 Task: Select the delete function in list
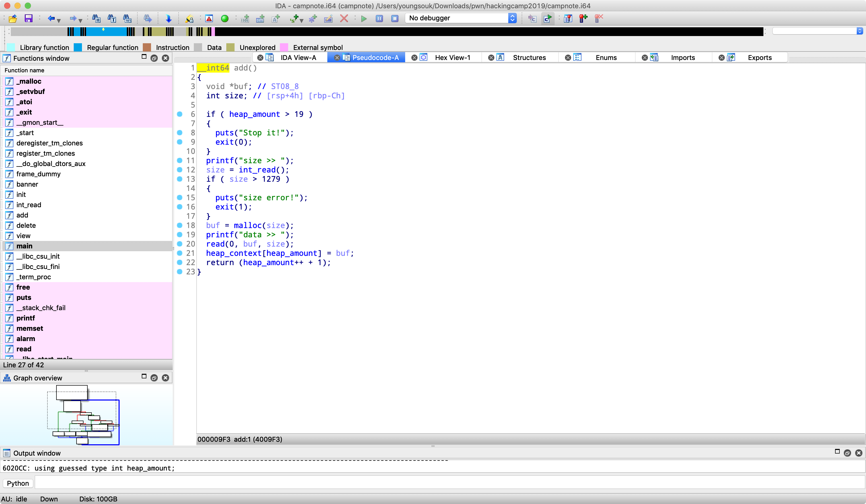point(26,225)
